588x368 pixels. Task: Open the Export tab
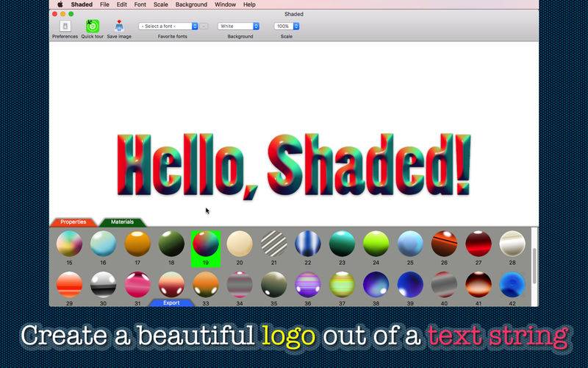pos(171,302)
